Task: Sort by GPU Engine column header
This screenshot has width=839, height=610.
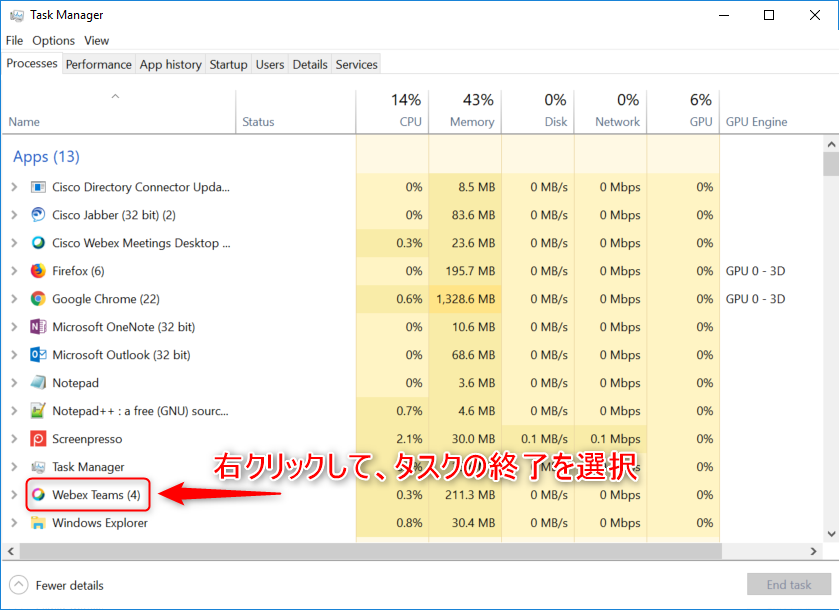Action: pos(757,122)
